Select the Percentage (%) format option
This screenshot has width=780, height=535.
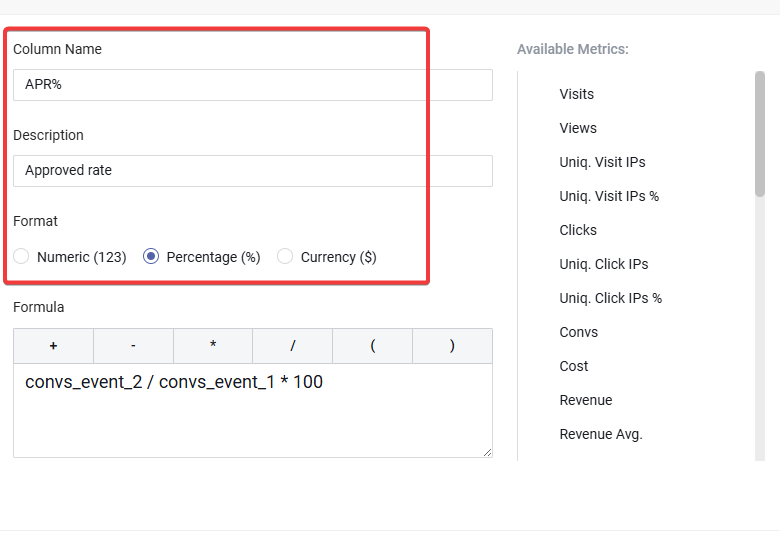pyautogui.click(x=151, y=257)
